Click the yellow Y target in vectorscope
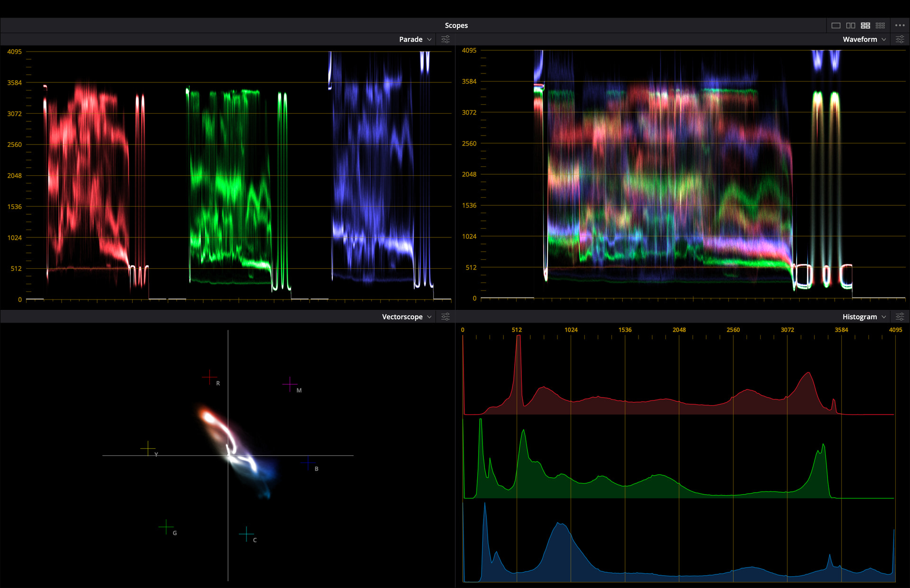Viewport: 910px width, 588px height. click(148, 448)
